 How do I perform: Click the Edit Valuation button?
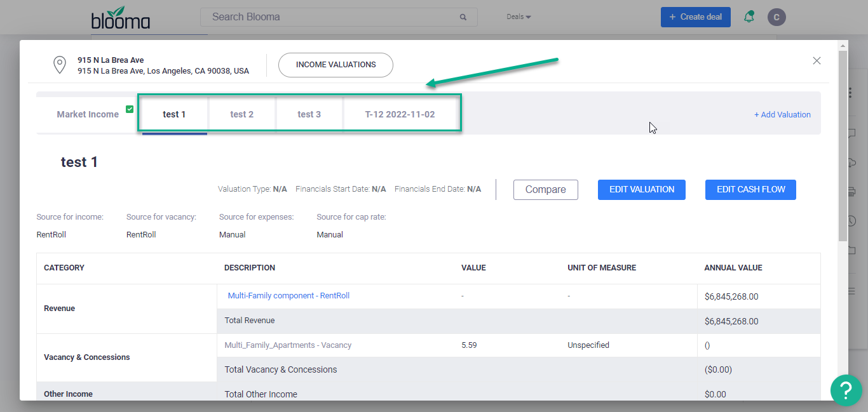(x=642, y=190)
